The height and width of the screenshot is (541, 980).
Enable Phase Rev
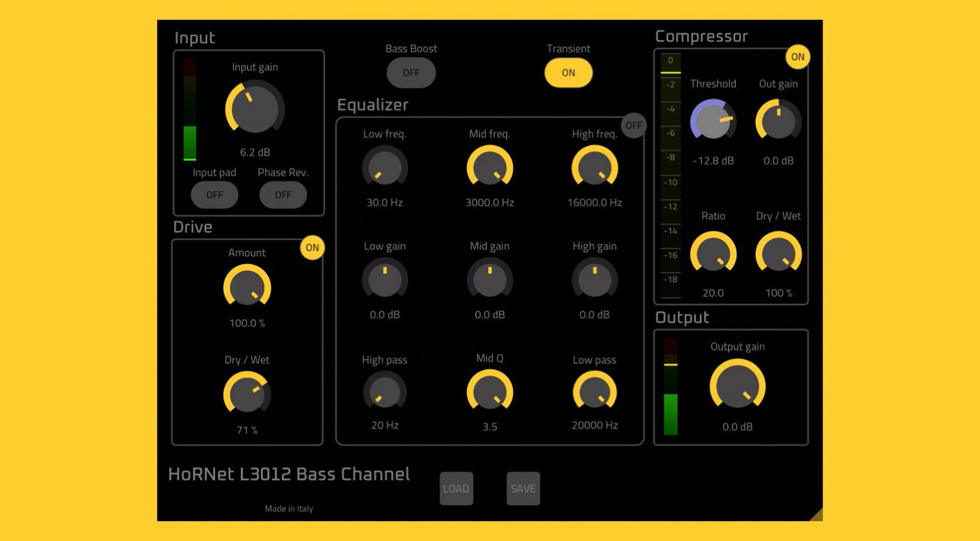point(283,195)
